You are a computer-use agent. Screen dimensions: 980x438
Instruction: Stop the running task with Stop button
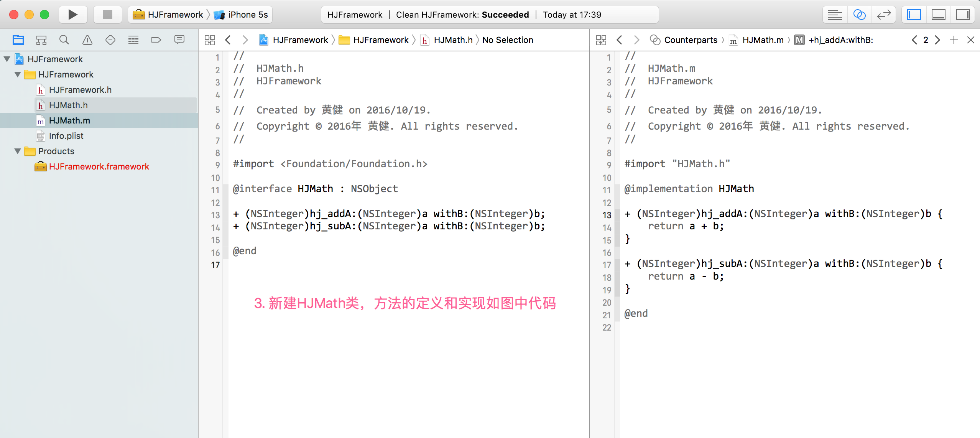(108, 15)
